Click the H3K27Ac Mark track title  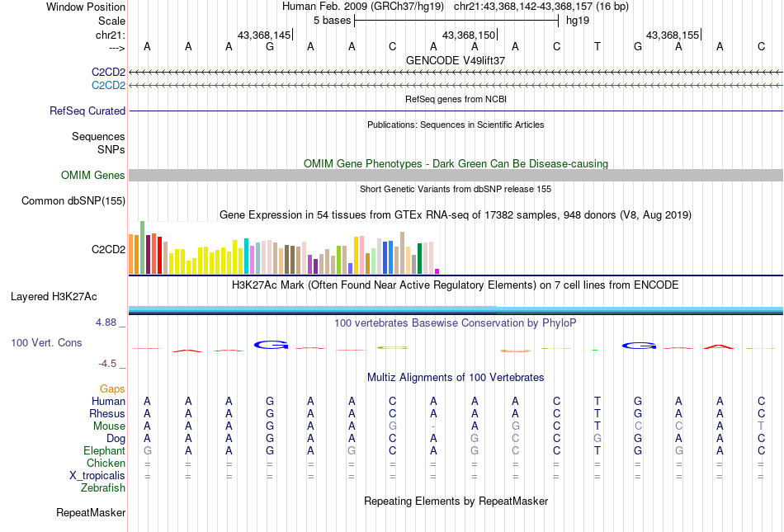[456, 285]
